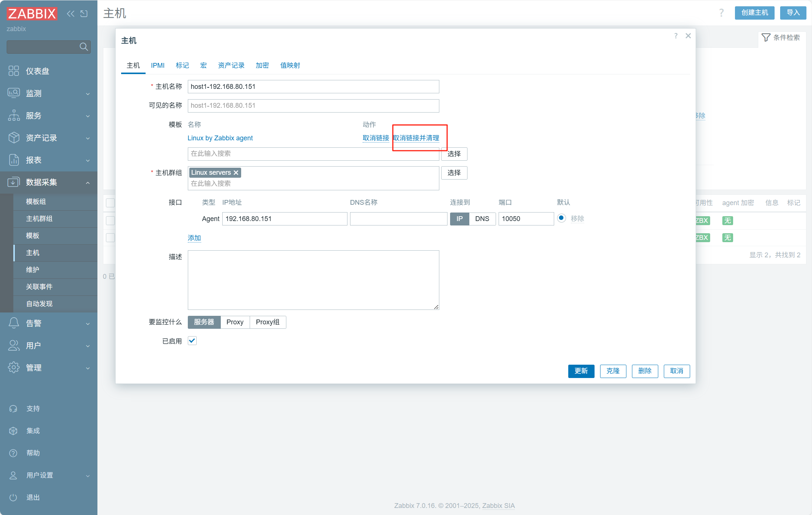Viewport: 812px width, 515px height.
Task: Open Linux by Zabbix agent template link
Action: [220, 138]
